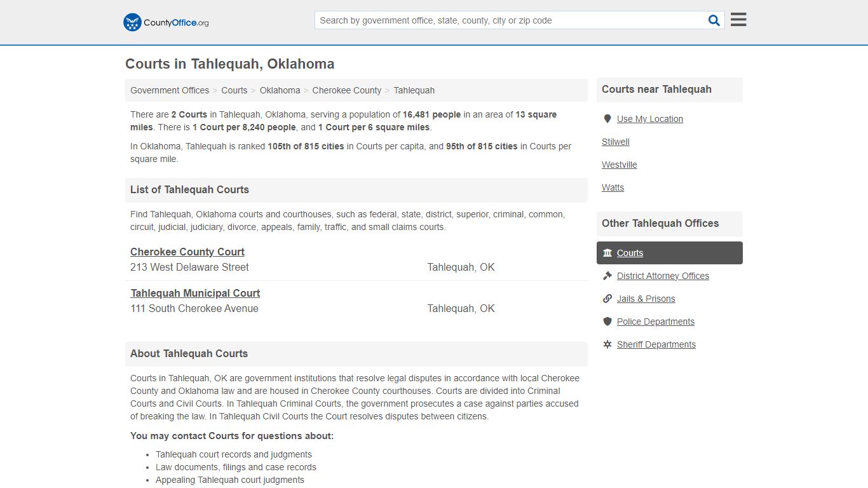Click the gavel icon beside District Attorney Offices
The height and width of the screenshot is (488, 868).
(x=607, y=276)
